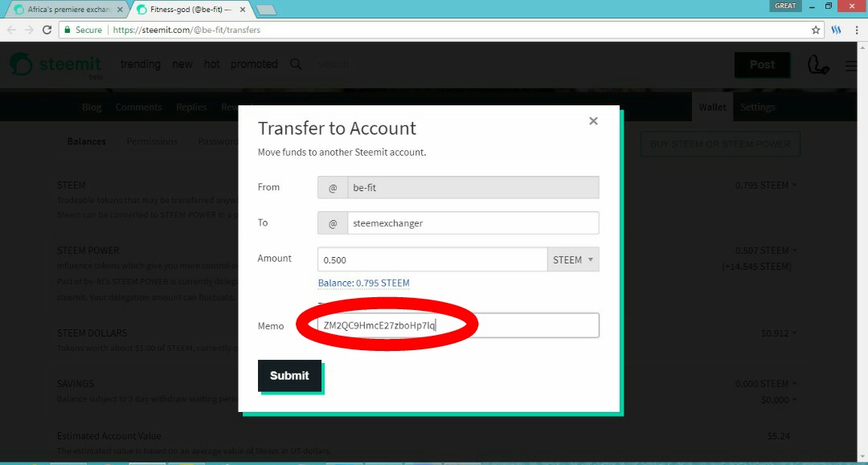Expand the $0.912 Steem Dollars dropdown
This screenshot has height=465, width=868.
click(779, 333)
